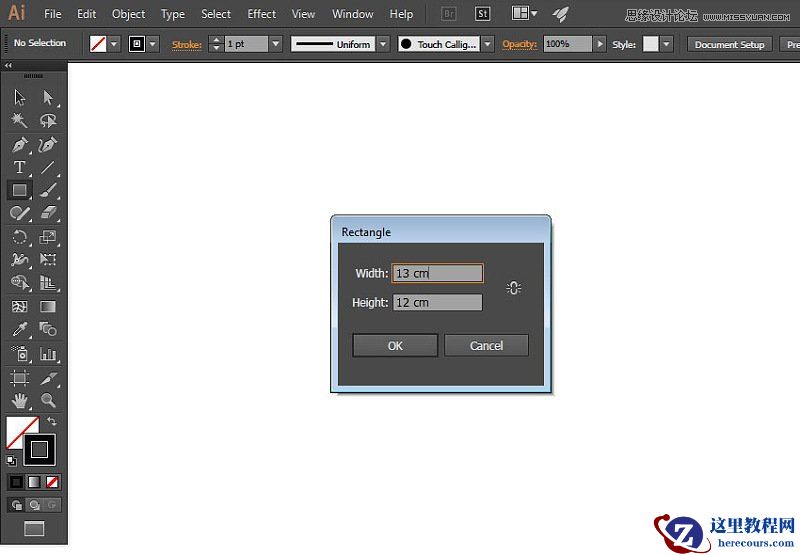Expand the Opacity slider arrow
The image size is (800, 555).
(x=600, y=44)
